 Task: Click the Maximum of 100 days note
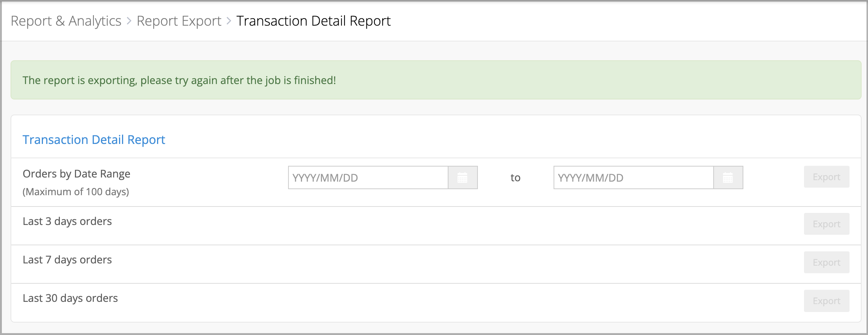[76, 192]
